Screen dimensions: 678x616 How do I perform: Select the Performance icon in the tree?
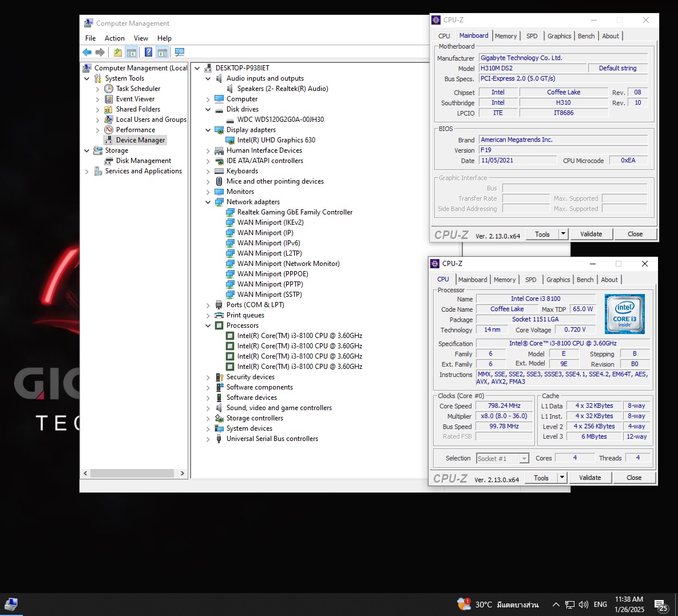[109, 130]
